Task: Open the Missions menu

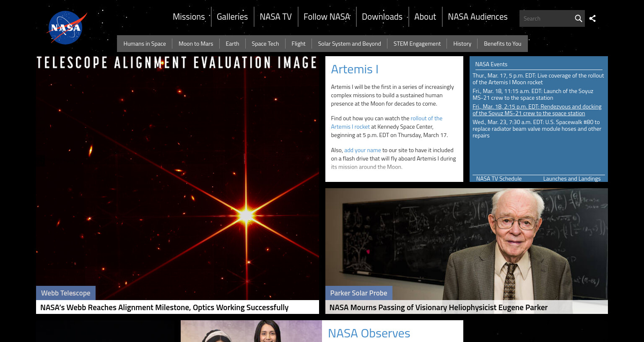Action: click(189, 17)
